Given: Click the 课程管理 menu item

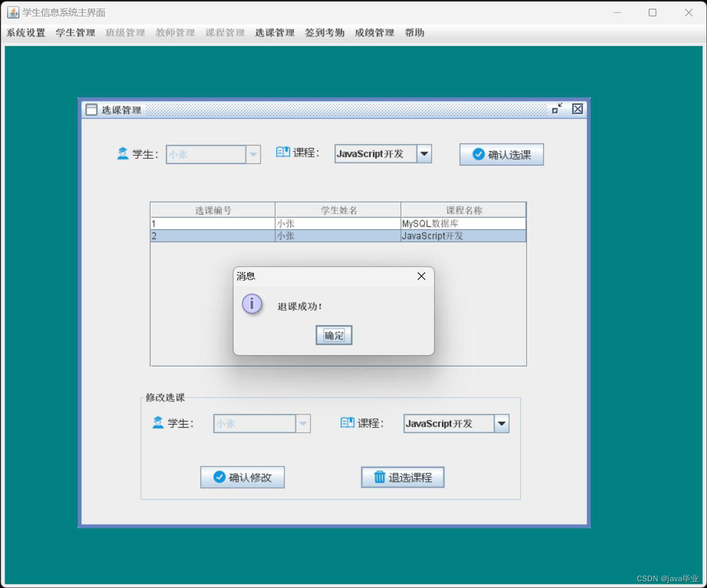Looking at the screenshot, I should pyautogui.click(x=225, y=33).
